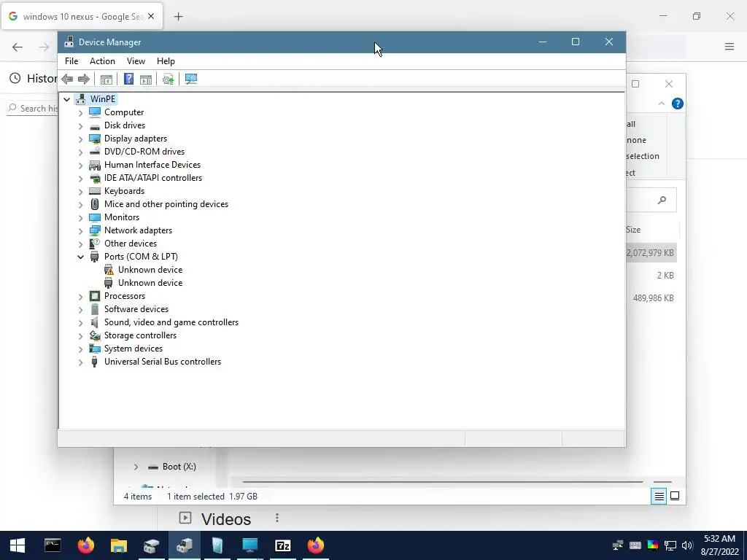Toggle the Show/Hide Console Tree toolbar icon
The height and width of the screenshot is (560, 747).
pyautogui.click(x=107, y=79)
